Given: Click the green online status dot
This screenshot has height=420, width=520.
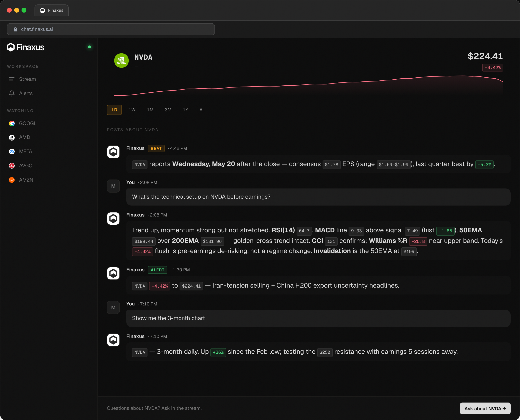Looking at the screenshot, I should [90, 47].
